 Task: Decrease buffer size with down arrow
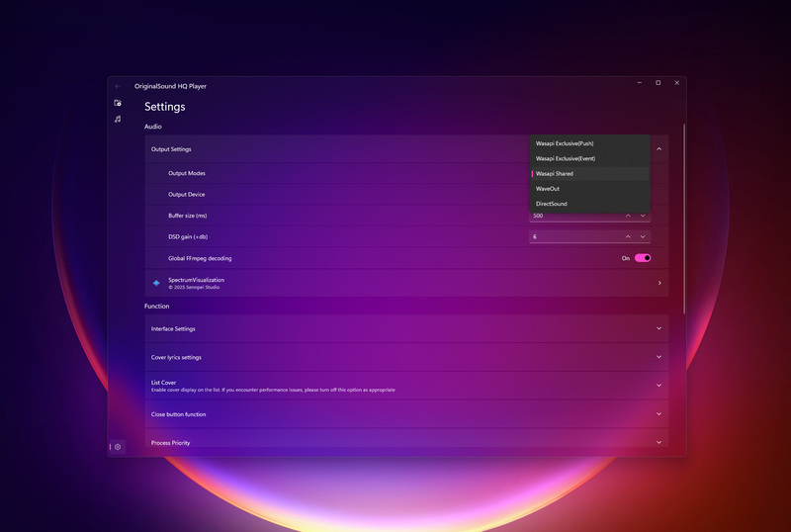tap(643, 216)
